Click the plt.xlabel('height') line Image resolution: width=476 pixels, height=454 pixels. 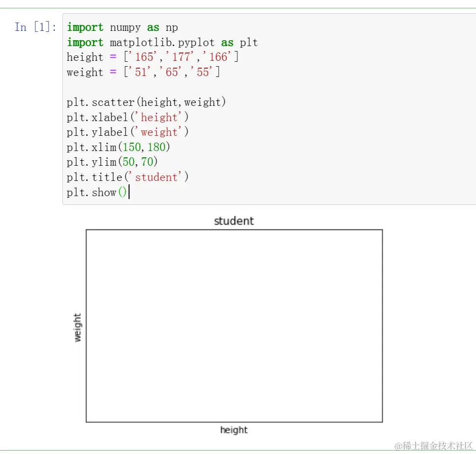point(128,117)
